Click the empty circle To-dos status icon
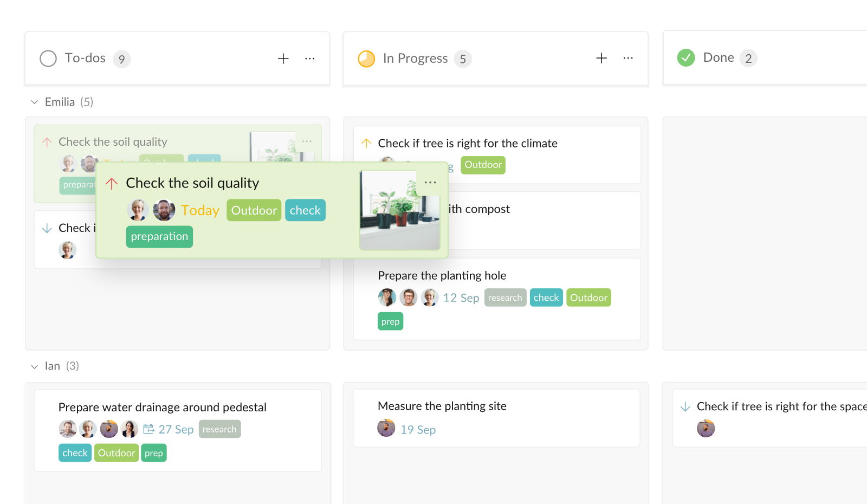This screenshot has width=867, height=504. 48,59
